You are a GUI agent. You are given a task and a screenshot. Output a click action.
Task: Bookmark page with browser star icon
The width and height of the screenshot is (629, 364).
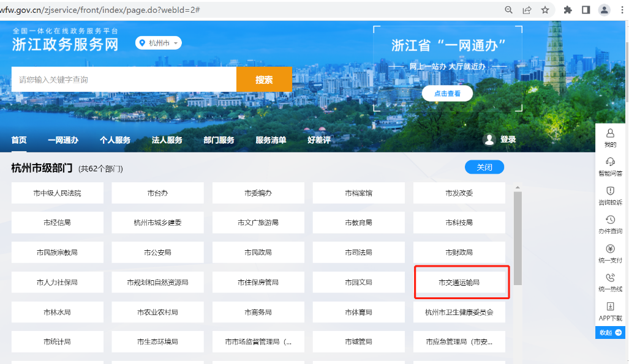(x=544, y=10)
